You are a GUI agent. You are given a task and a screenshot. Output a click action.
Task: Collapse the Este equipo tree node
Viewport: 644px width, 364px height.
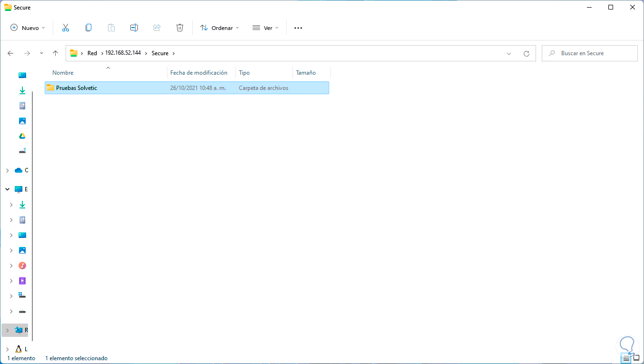click(x=7, y=189)
